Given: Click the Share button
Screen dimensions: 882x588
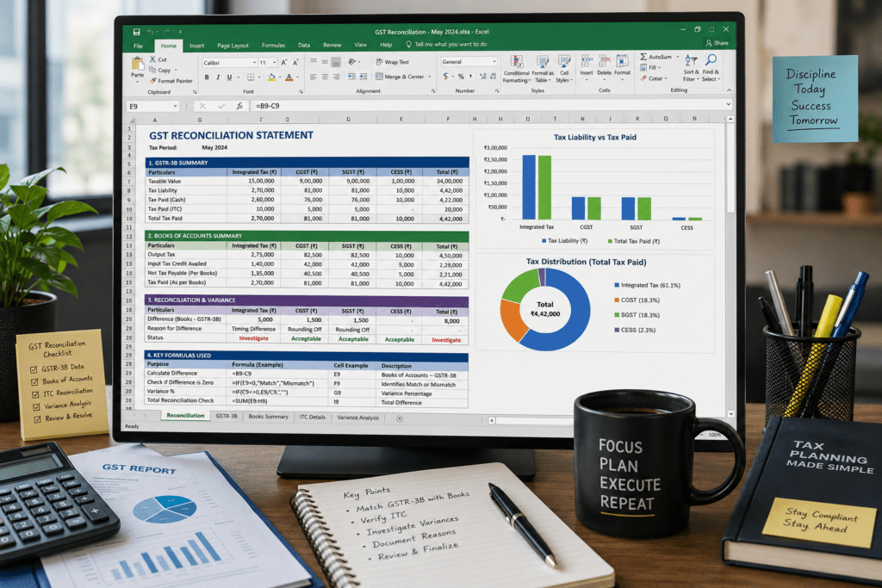Looking at the screenshot, I should [717, 43].
